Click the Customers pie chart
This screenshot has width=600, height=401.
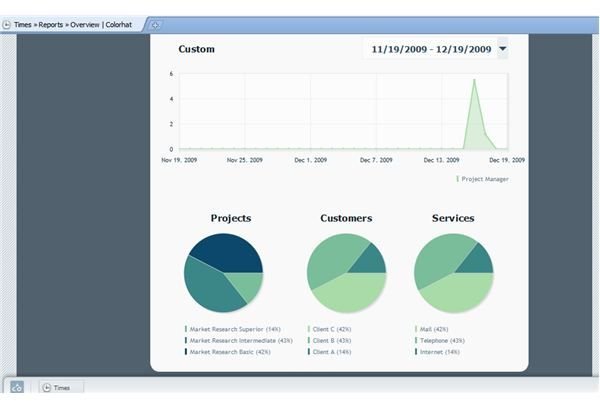[346, 273]
